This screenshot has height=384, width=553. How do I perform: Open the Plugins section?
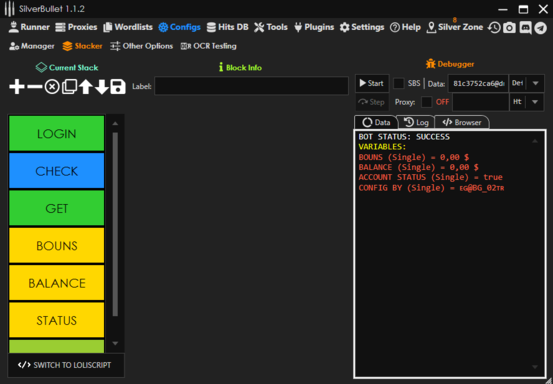tap(314, 27)
